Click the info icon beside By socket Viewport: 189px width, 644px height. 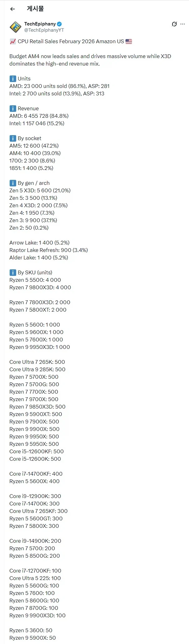pos(13,138)
